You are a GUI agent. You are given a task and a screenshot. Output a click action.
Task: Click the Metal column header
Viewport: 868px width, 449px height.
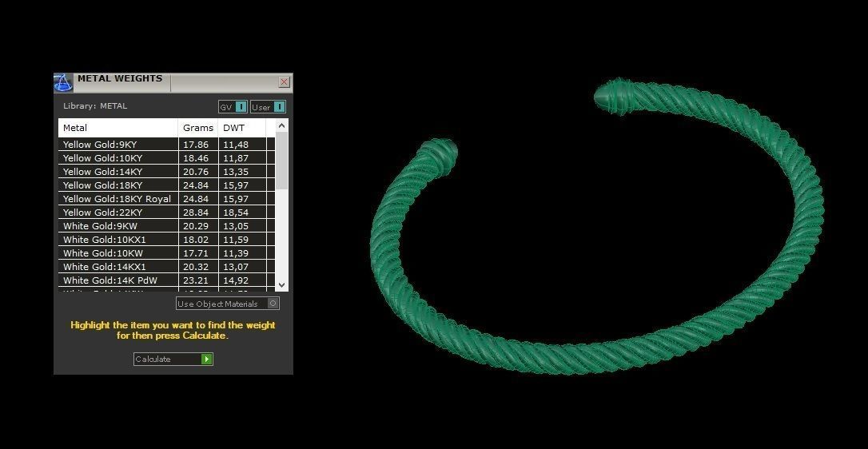pyautogui.click(x=118, y=128)
